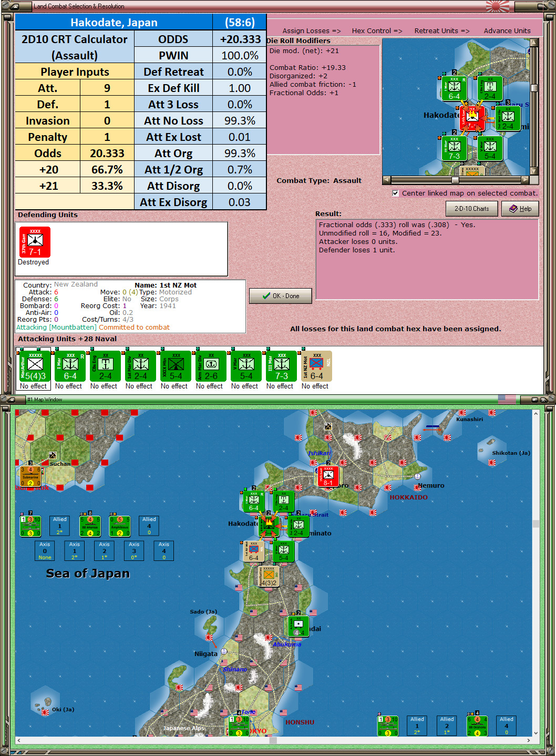Click the Allied 2 naval zone box

tap(447, 726)
